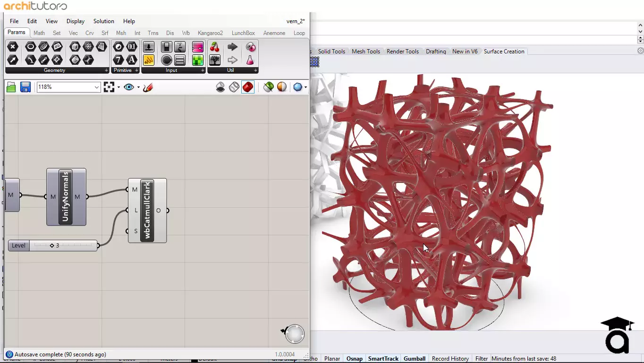Select the pink Gradient input icon
644x363 pixels.
(x=197, y=46)
